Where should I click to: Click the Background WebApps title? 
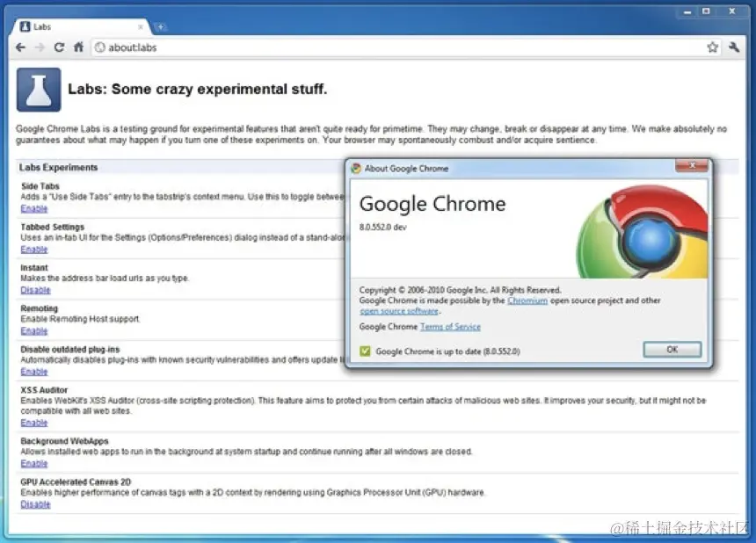[x=64, y=441]
